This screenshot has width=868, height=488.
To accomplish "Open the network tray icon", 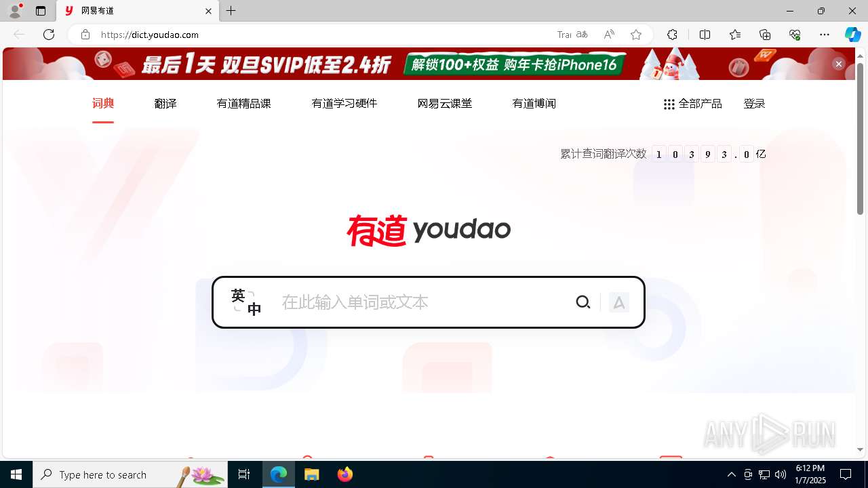I will coord(764,474).
